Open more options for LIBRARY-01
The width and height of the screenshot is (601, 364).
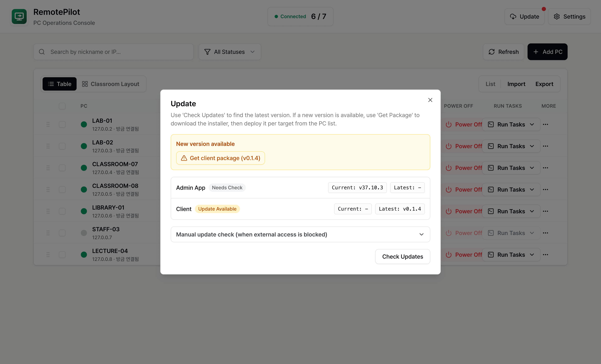[545, 211]
